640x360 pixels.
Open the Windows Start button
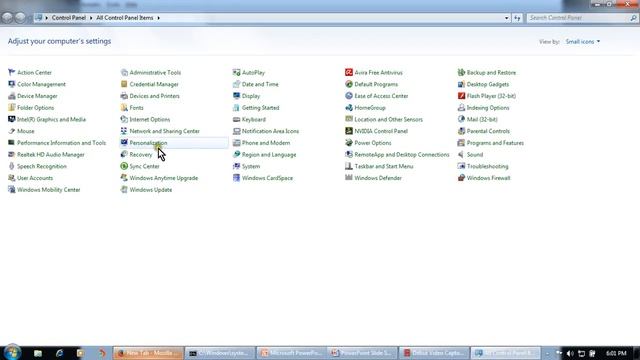tap(12, 352)
